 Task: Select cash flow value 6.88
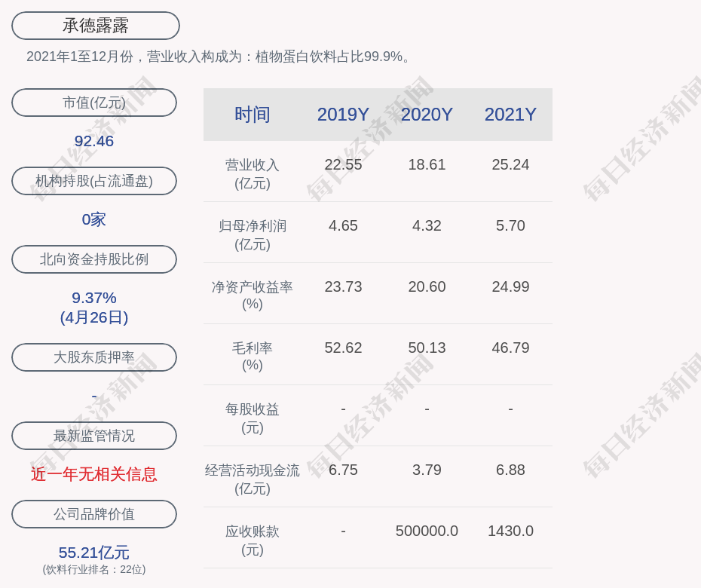click(510, 470)
